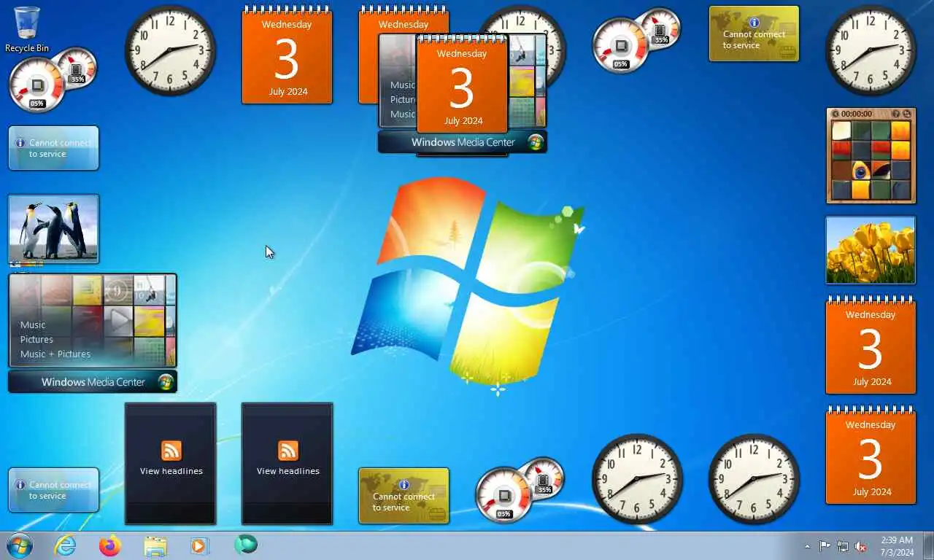Click the timer icon beside 00:00:00
The image size is (934, 560).
tap(836, 114)
